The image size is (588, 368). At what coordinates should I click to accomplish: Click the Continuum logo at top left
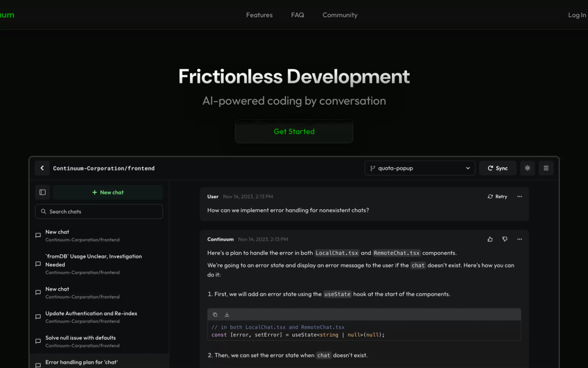point(7,15)
